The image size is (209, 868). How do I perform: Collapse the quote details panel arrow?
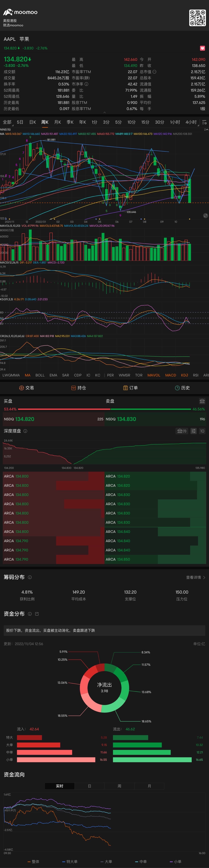pos(104,113)
